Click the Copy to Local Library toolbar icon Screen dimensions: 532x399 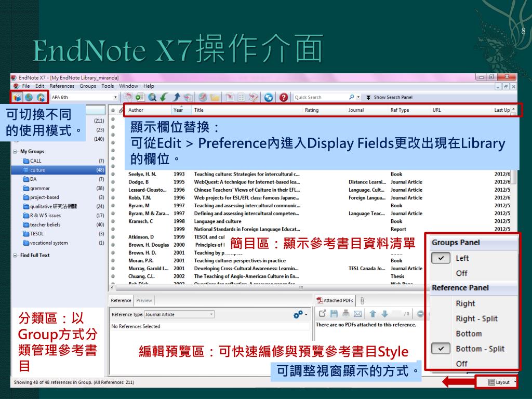click(128, 97)
